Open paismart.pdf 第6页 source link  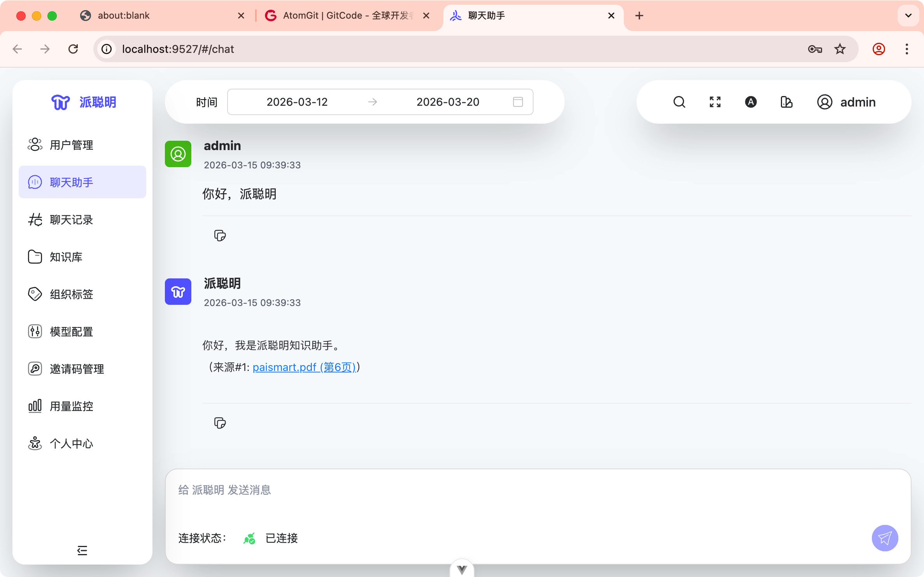tap(304, 367)
